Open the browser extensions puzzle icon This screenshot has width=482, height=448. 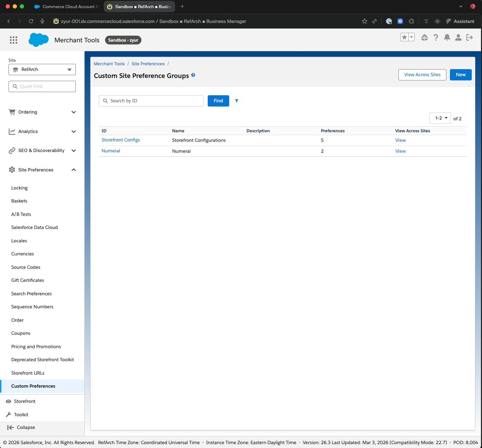[x=411, y=21]
